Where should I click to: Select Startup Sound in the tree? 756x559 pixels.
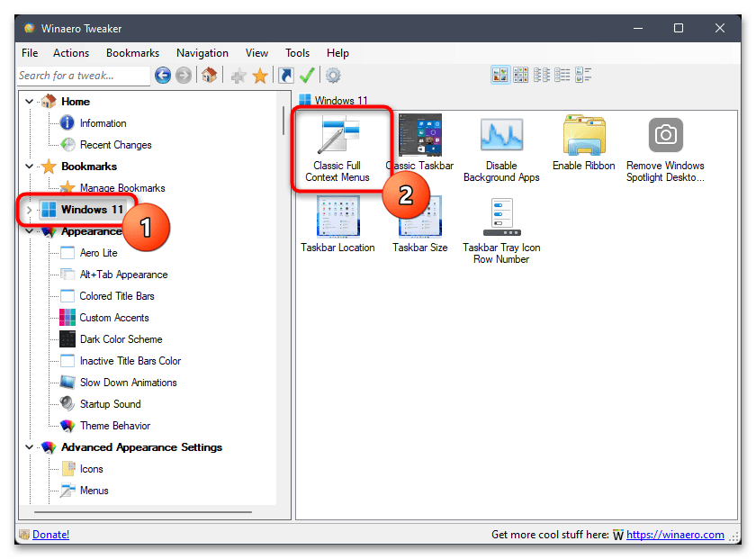pyautogui.click(x=111, y=404)
